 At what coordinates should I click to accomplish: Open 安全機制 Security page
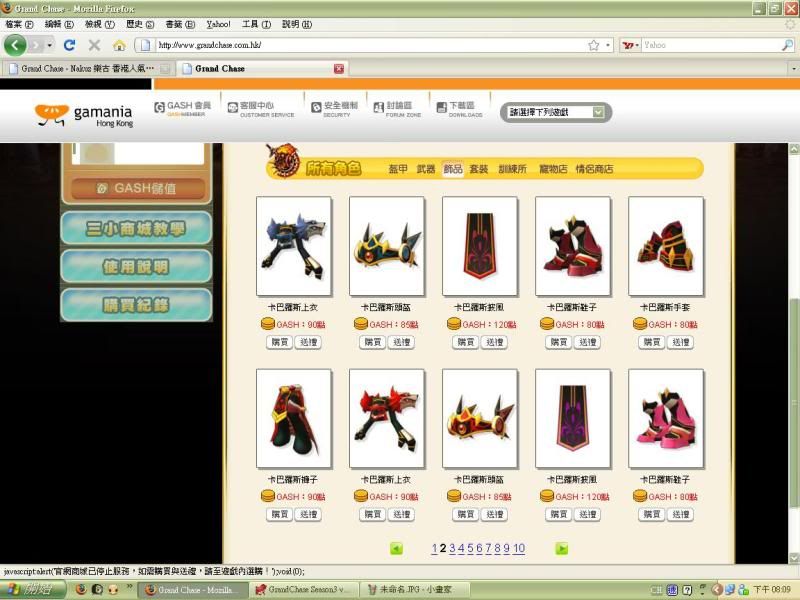click(x=335, y=109)
